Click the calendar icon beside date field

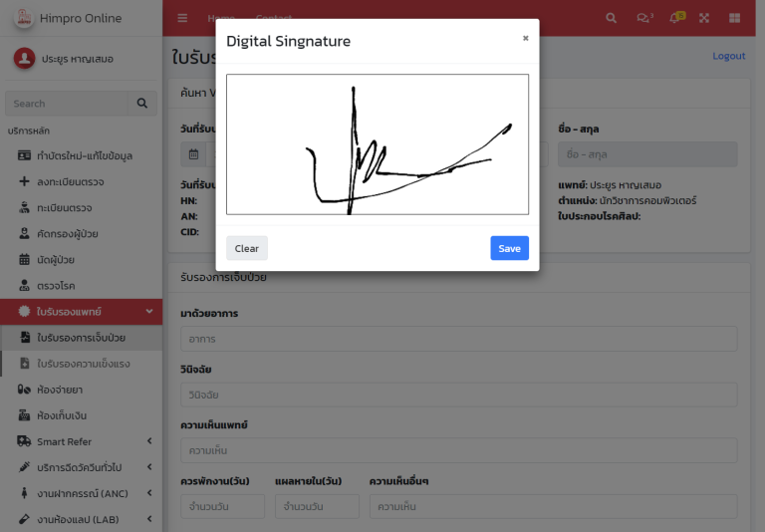193,154
